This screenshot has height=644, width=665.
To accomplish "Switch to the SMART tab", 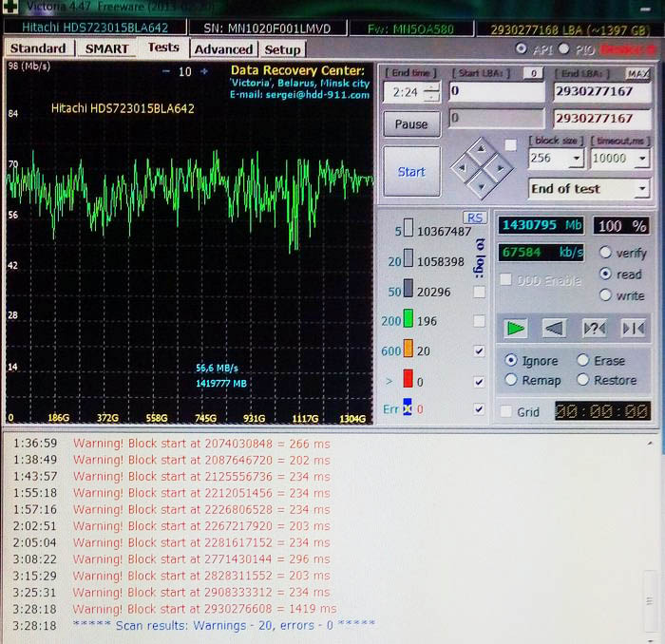I will [106, 48].
